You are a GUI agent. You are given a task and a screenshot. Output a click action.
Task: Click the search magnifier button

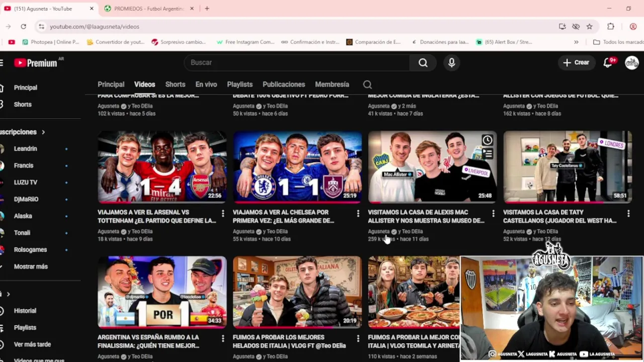pyautogui.click(x=423, y=62)
